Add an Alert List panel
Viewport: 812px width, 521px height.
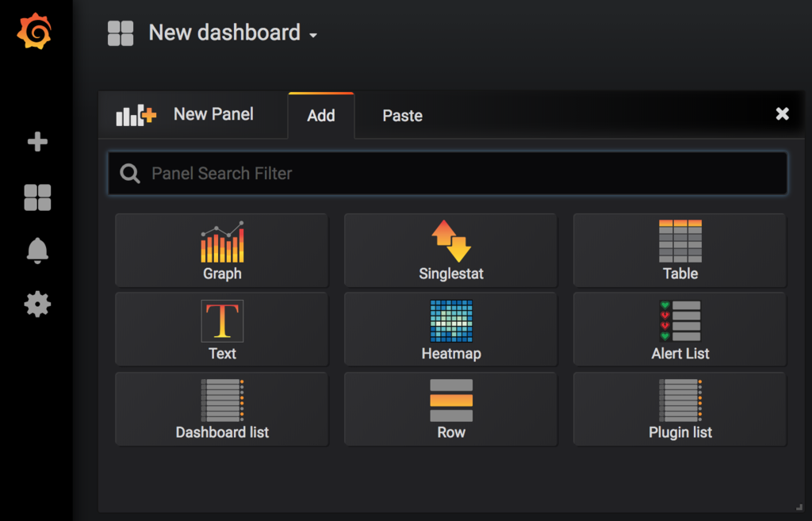tap(680, 329)
